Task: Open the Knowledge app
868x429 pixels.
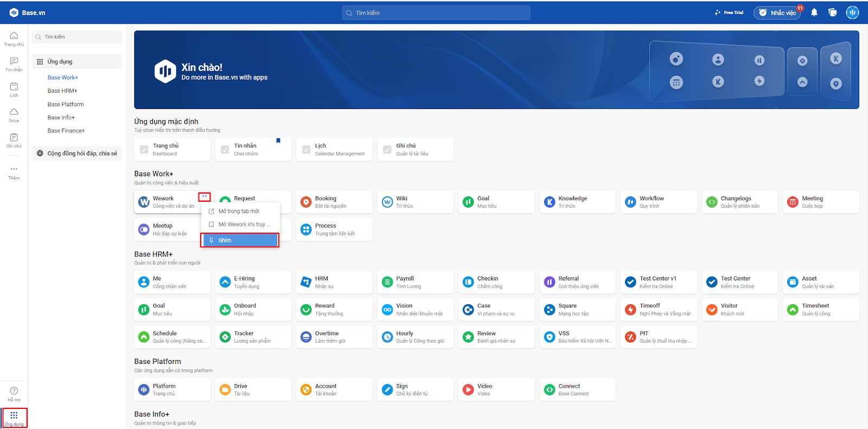Action: coord(578,202)
